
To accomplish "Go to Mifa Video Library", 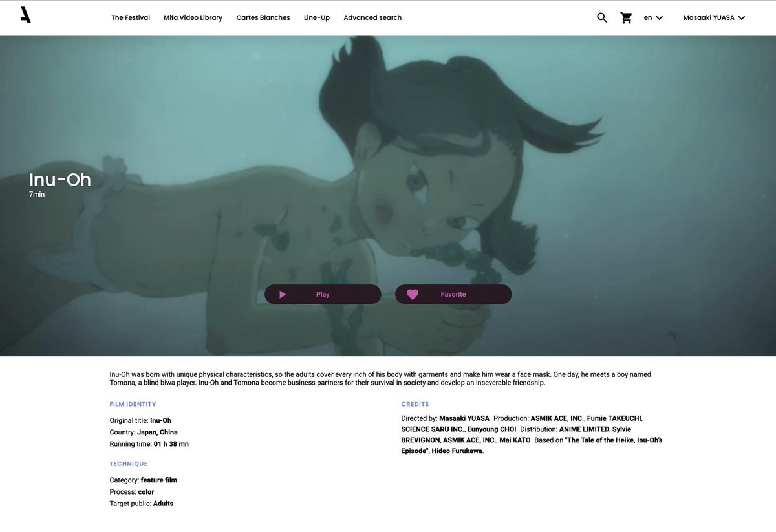I will point(193,17).
